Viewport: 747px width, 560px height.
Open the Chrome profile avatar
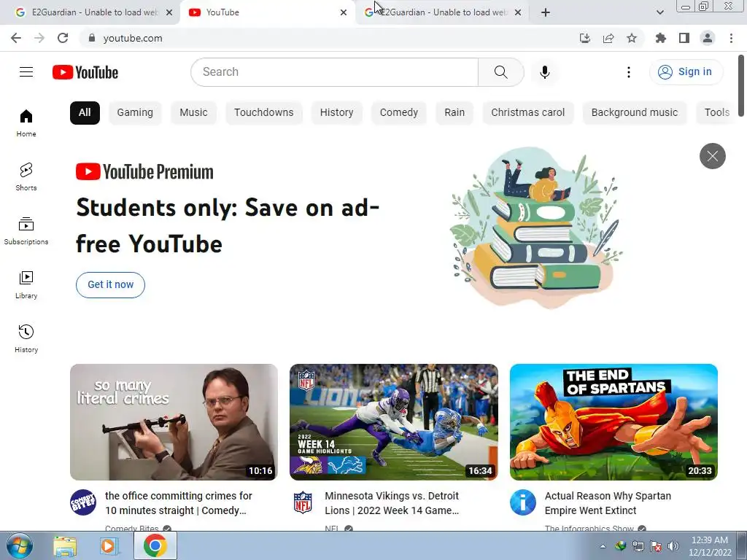[x=708, y=38]
